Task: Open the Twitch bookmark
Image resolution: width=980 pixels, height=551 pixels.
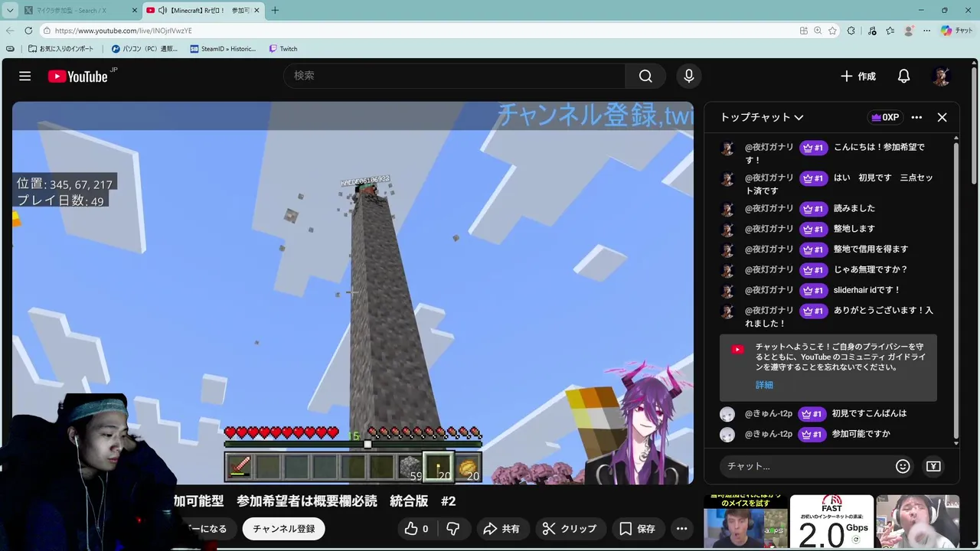Action: pyautogui.click(x=283, y=49)
